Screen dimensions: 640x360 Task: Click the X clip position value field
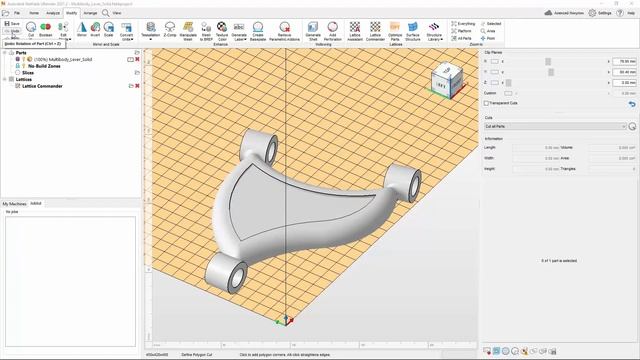(624, 61)
